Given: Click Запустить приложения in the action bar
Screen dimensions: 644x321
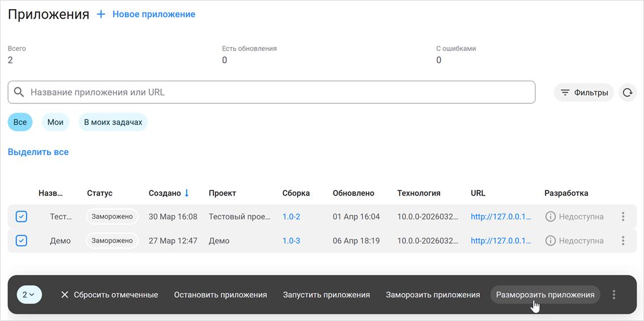Looking at the screenshot, I should (x=327, y=295).
